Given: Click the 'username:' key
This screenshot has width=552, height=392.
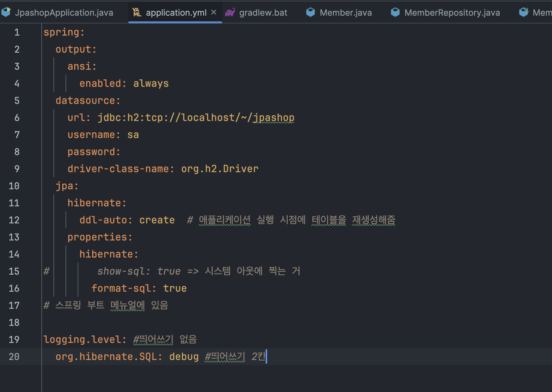Looking at the screenshot, I should pos(94,135).
